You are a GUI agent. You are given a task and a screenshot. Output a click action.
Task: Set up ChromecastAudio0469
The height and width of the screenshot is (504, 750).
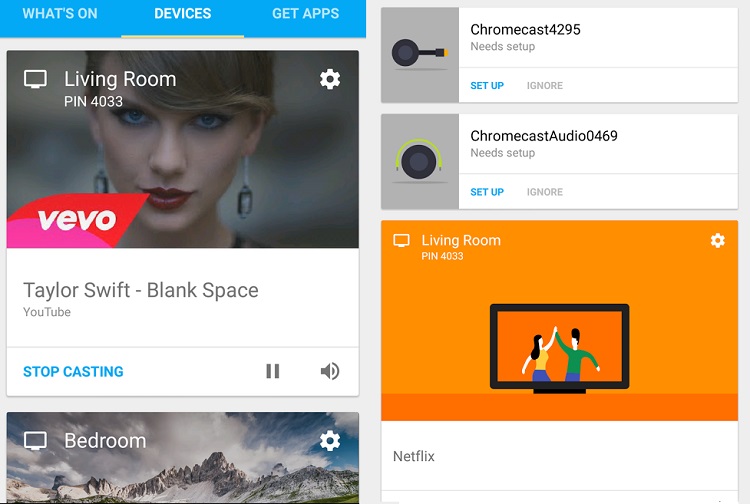487,192
